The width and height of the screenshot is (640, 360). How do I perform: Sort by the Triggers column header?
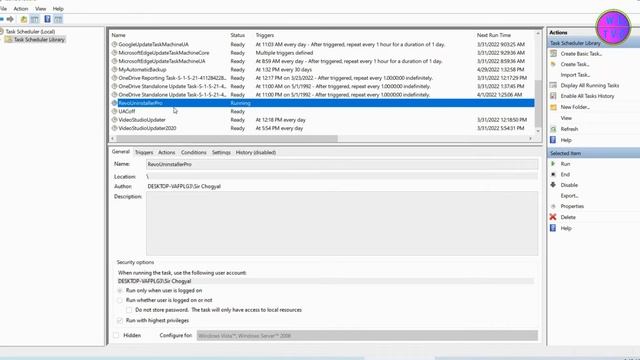[x=264, y=35]
